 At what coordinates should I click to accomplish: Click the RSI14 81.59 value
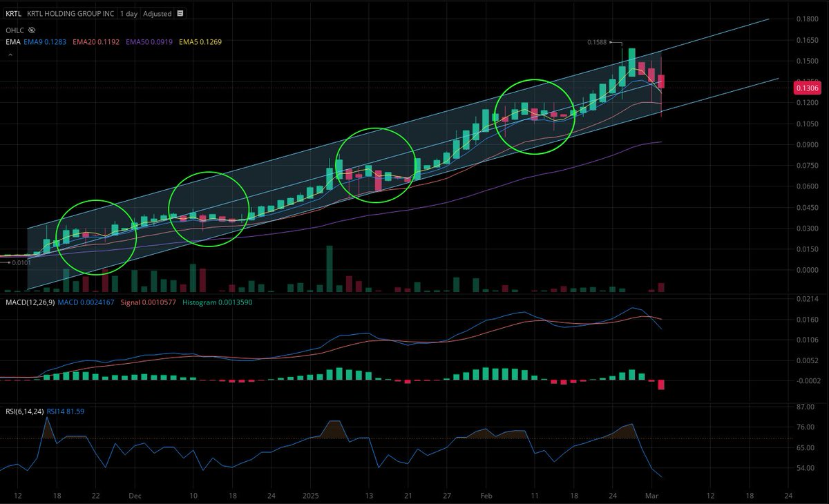(66, 411)
